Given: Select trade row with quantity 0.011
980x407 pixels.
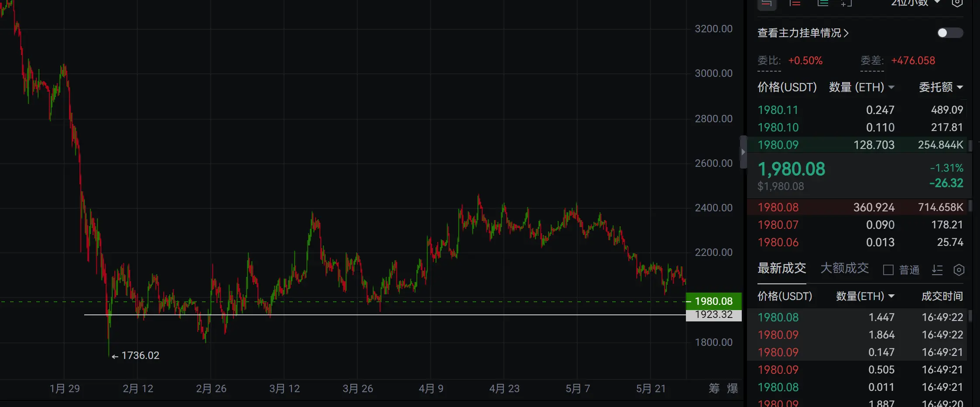Looking at the screenshot, I should (x=857, y=387).
